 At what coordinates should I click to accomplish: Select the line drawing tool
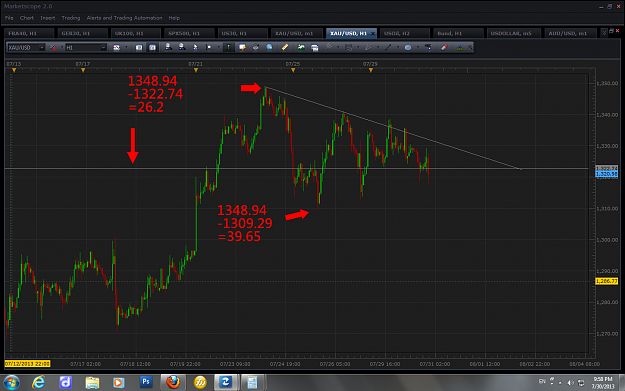pos(388,47)
